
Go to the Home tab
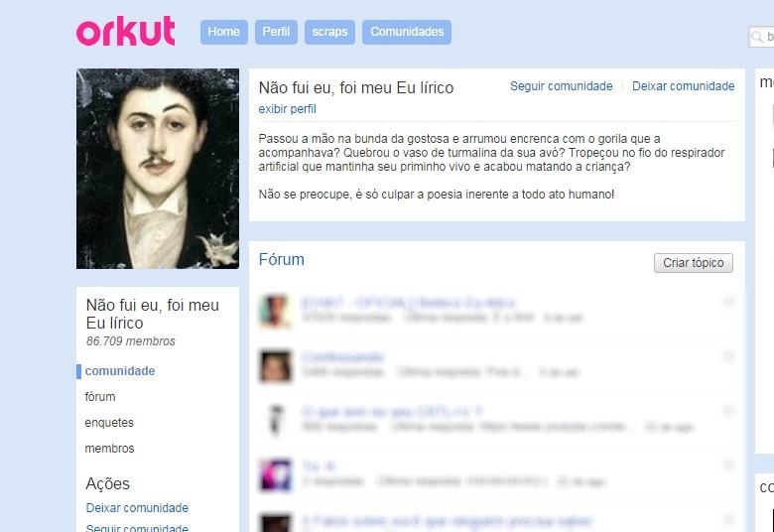(x=223, y=32)
